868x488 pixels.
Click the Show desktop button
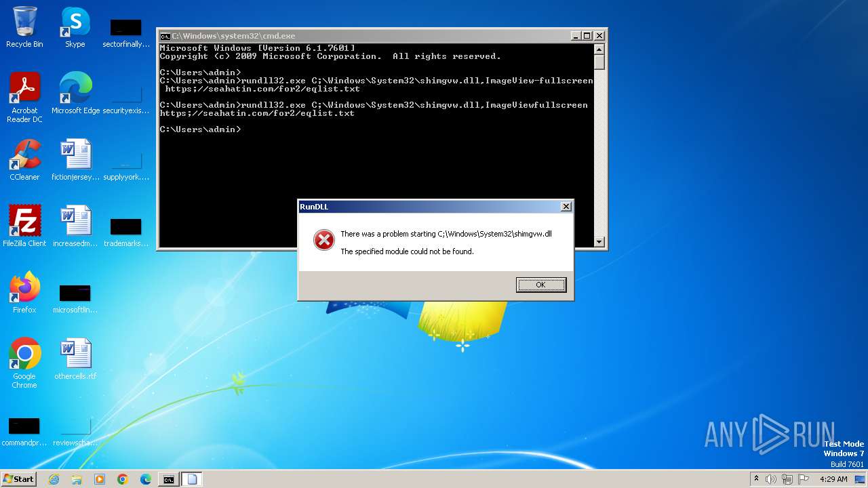861,479
